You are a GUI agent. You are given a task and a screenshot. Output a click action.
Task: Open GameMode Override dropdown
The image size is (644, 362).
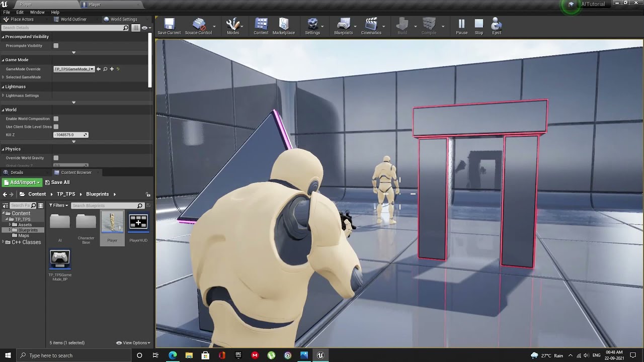[74, 69]
